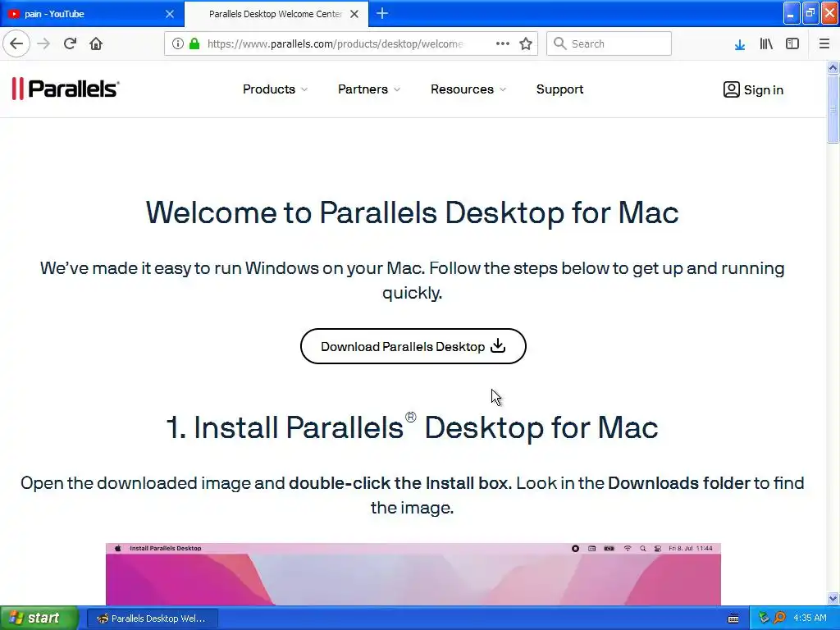The image size is (840, 630).
Task: Click the 4:35 AM clock
Action: click(x=810, y=618)
